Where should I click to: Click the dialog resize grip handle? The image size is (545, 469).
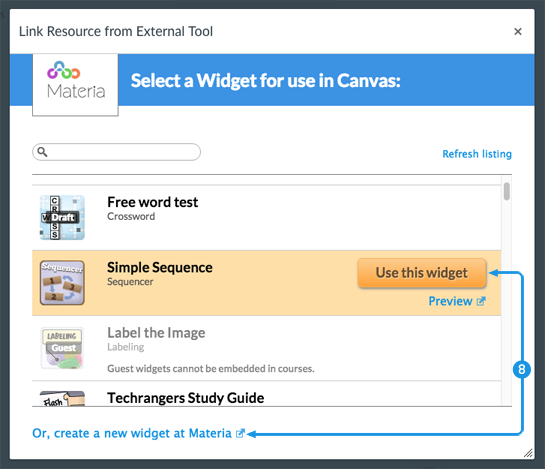528,453
